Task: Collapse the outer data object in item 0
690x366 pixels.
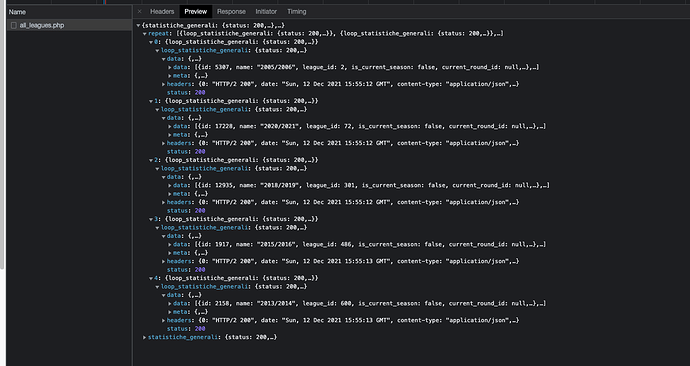Action: [163, 59]
